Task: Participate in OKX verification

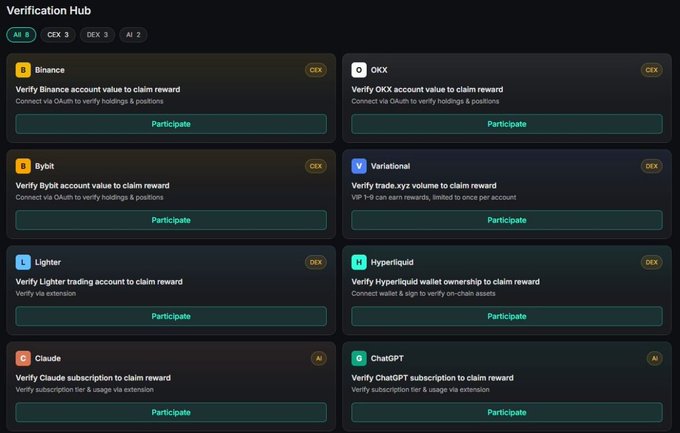Action: click(x=507, y=124)
